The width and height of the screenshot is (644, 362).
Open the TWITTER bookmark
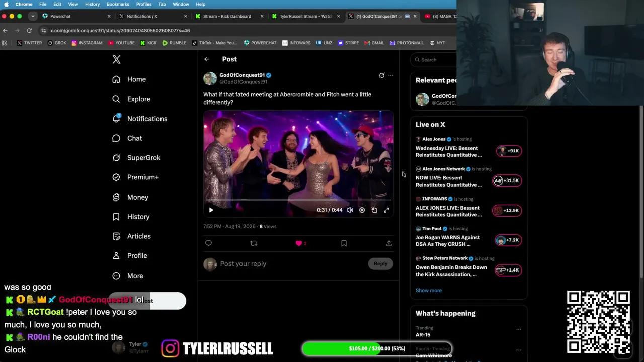pos(29,43)
